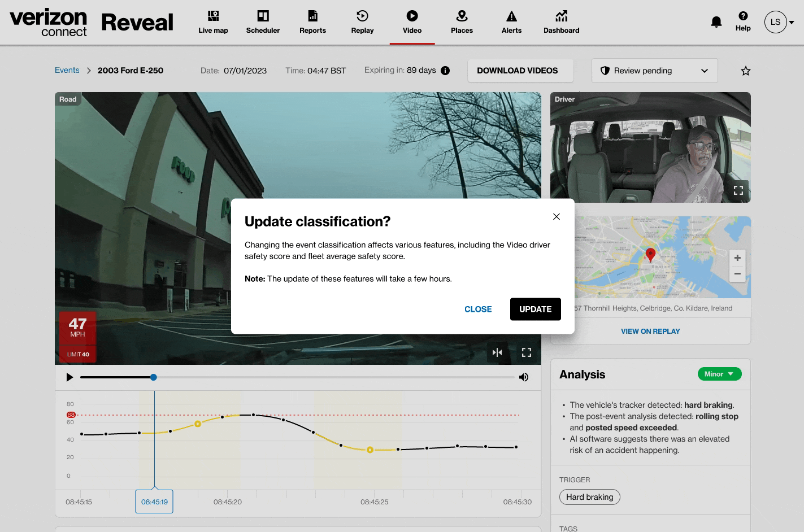Open the LS user account avatar
Image resolution: width=804 pixels, height=532 pixels.
pyautogui.click(x=775, y=22)
